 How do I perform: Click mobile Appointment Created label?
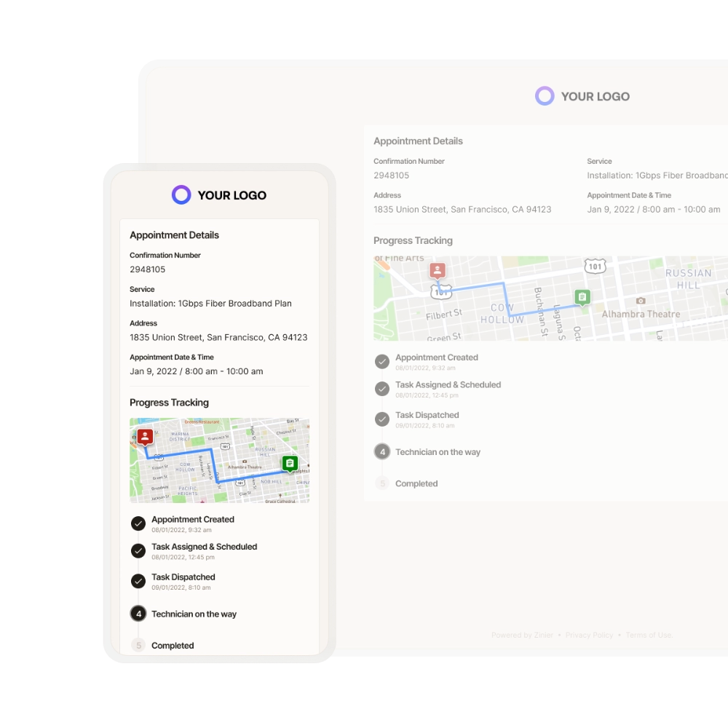(x=193, y=520)
